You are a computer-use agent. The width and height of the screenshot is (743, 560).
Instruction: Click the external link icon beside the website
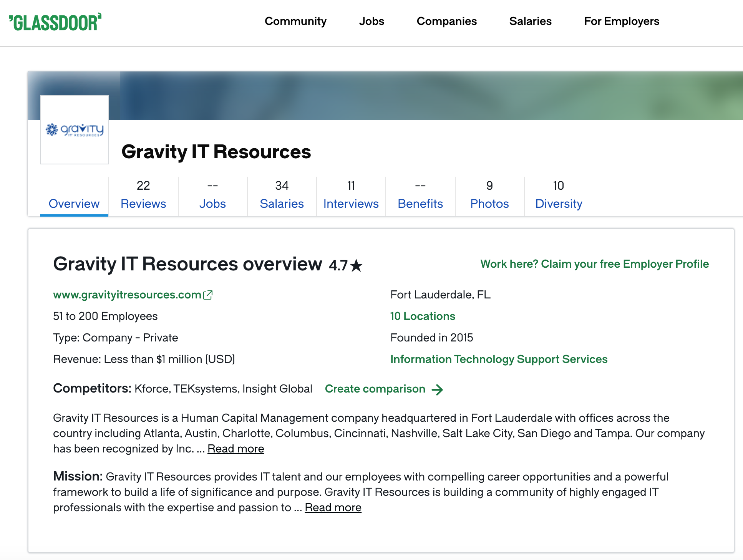(208, 295)
